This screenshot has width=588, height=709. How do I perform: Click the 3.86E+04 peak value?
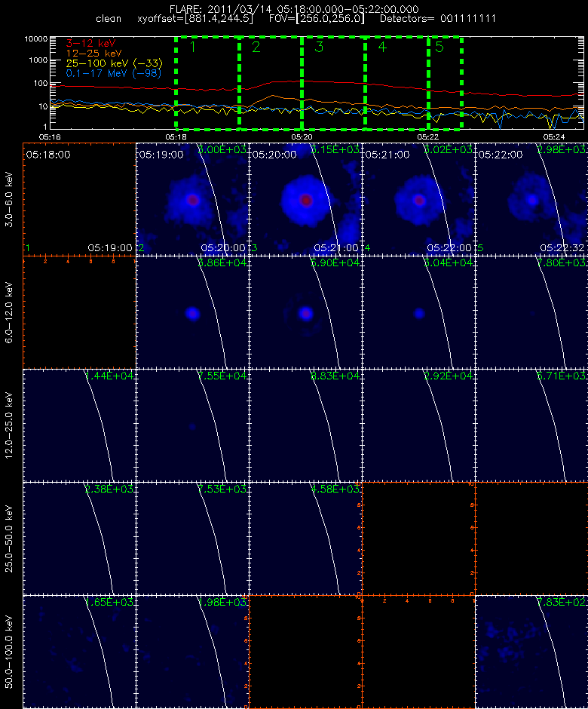(222, 262)
